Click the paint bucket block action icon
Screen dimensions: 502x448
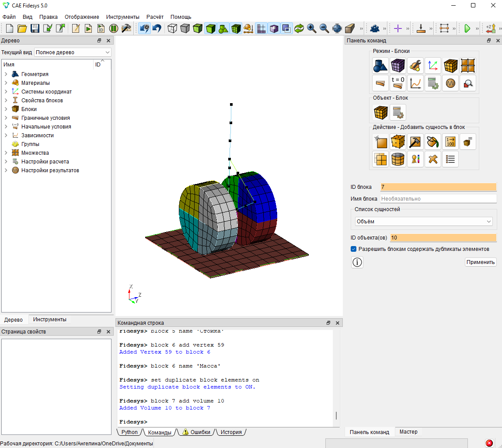pos(433,142)
